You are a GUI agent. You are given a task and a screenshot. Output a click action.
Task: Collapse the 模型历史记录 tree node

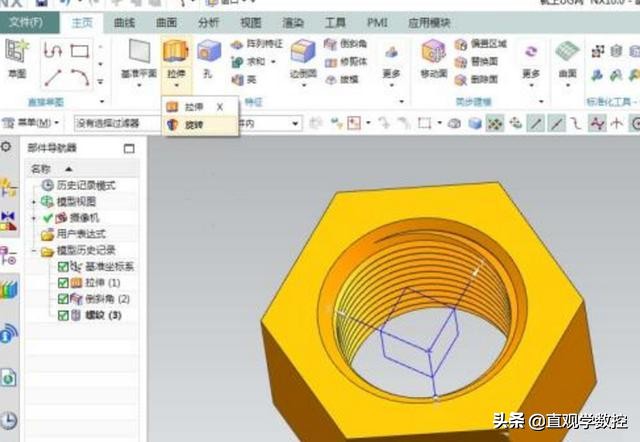[x=34, y=251]
